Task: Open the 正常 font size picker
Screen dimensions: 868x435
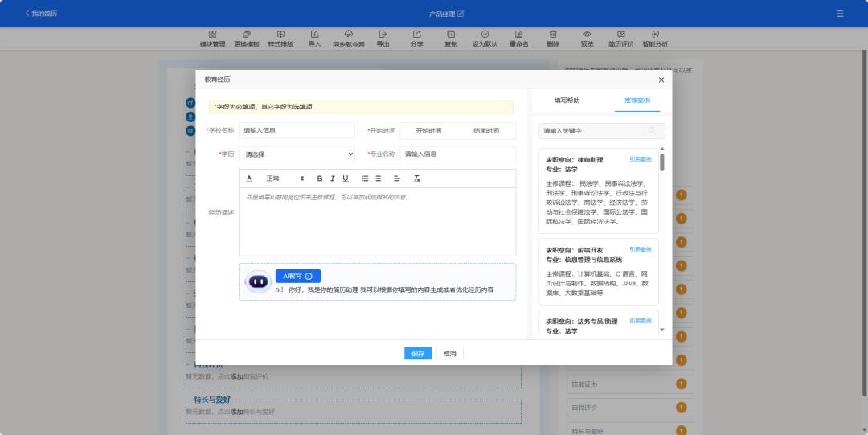Action: point(285,179)
